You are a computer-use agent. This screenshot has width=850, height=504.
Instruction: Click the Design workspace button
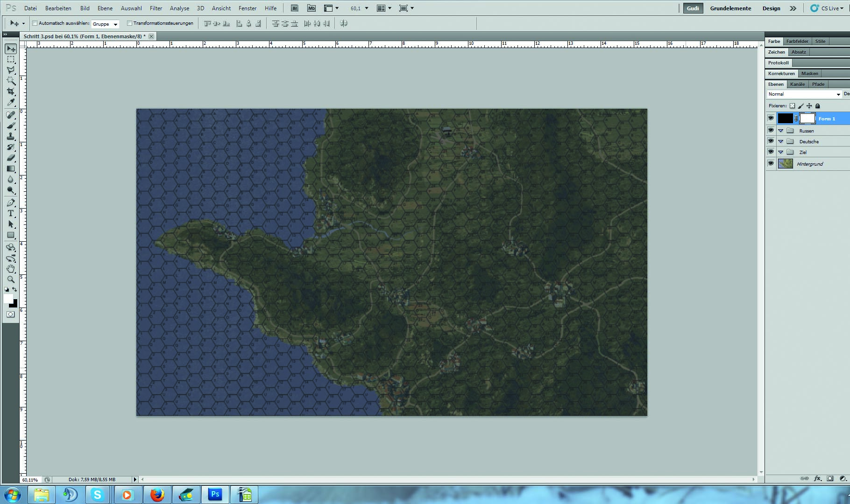pyautogui.click(x=771, y=8)
